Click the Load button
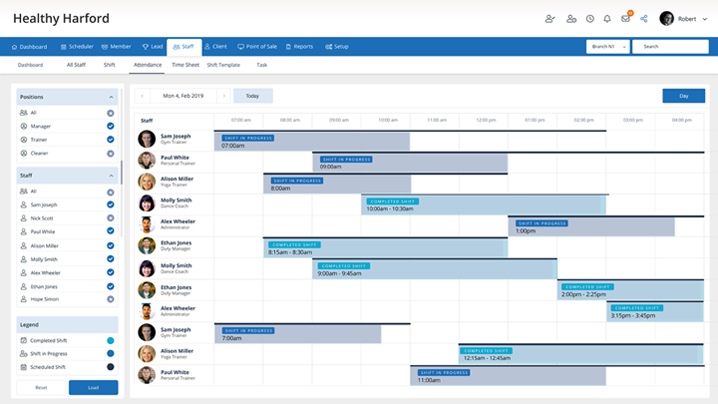 93,388
